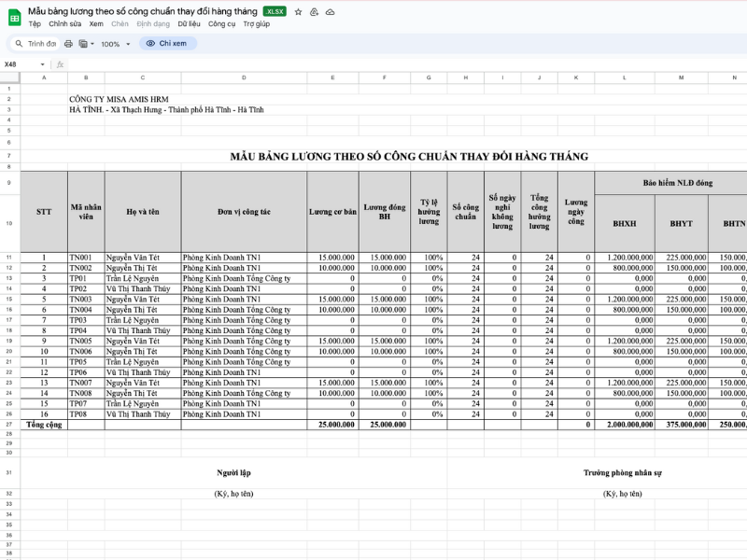Open the Tệp menu
The image size is (747, 560).
[35, 24]
